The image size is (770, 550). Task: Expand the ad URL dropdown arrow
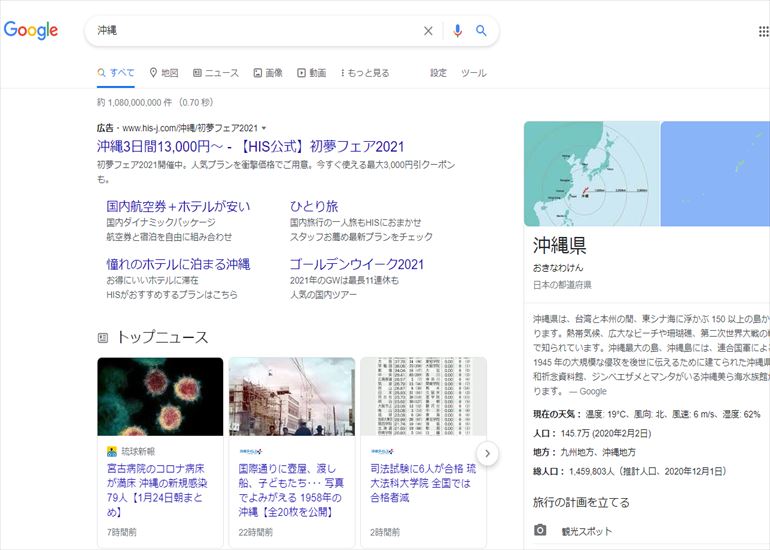click(x=264, y=128)
